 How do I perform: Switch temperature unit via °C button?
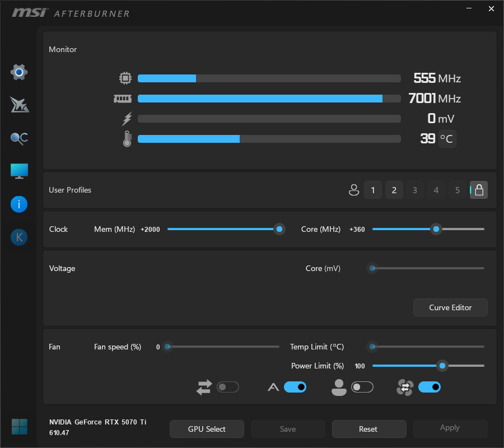[x=447, y=139]
